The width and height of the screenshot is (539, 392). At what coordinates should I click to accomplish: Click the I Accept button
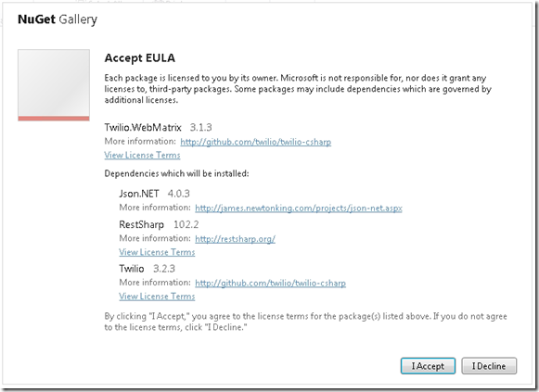point(428,366)
